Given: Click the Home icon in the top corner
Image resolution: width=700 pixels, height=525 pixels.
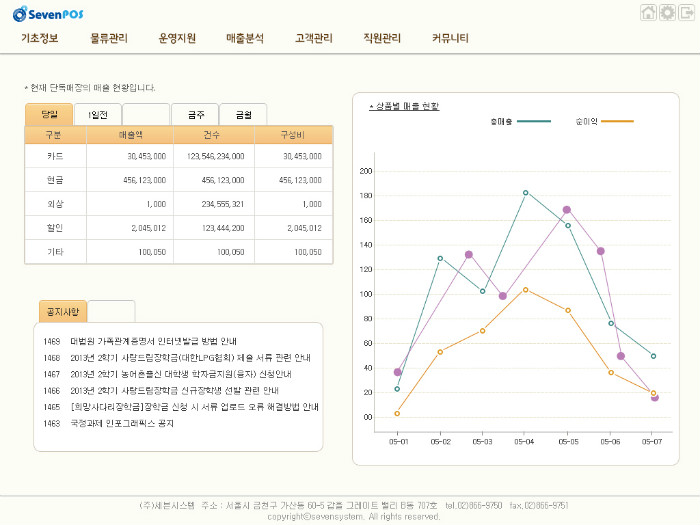Looking at the screenshot, I should (x=648, y=12).
